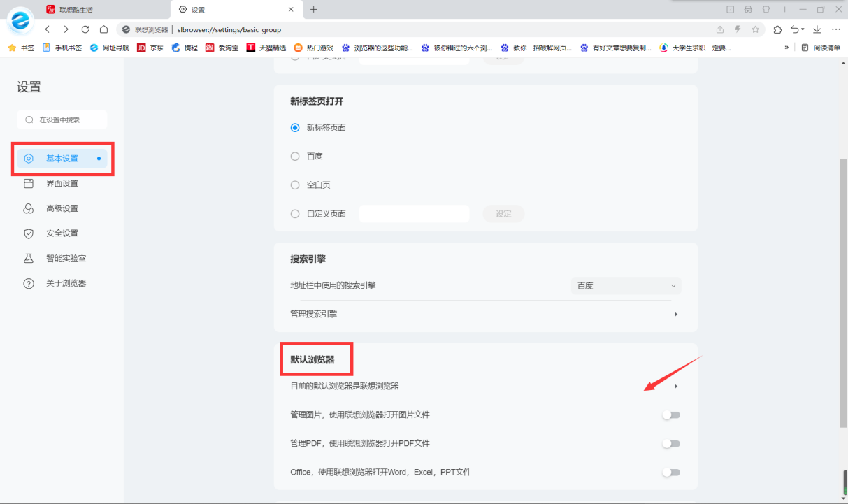Go back with the back arrow

[48, 29]
